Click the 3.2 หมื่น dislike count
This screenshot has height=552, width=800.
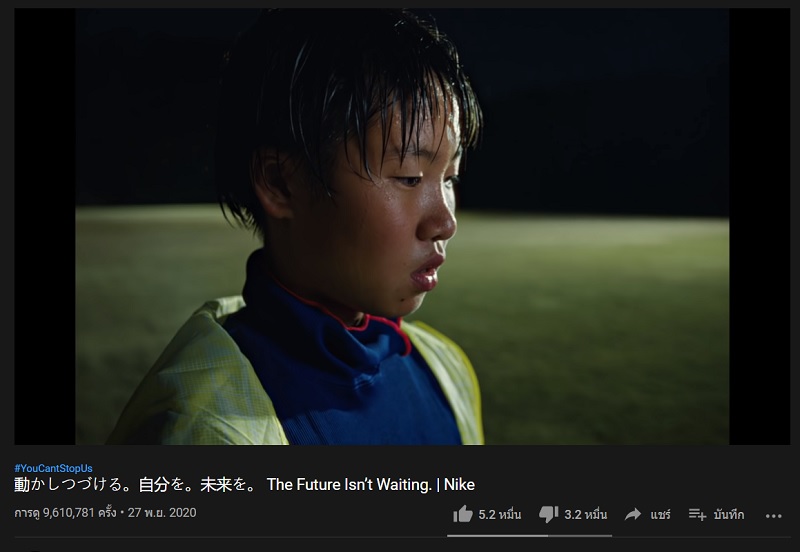coord(585,514)
